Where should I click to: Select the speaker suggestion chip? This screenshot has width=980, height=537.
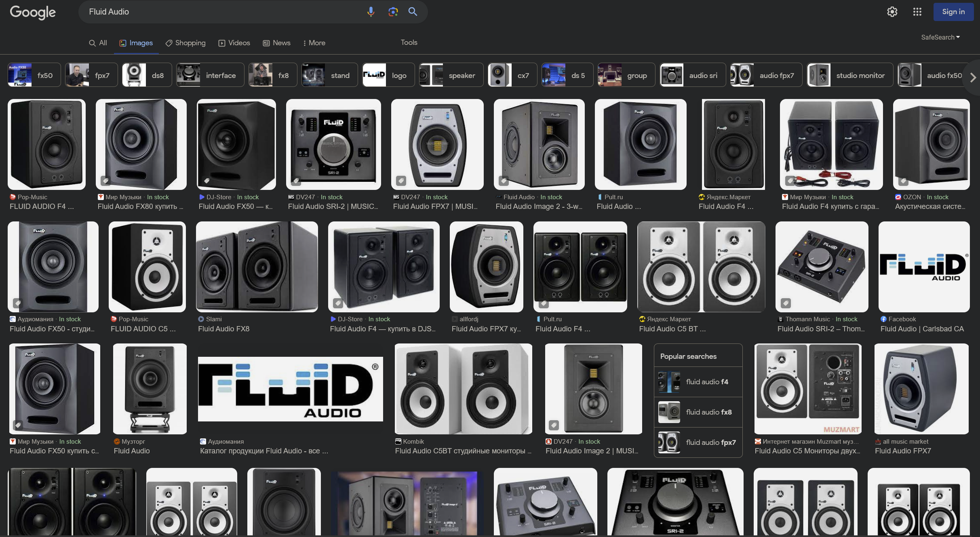[451, 75]
